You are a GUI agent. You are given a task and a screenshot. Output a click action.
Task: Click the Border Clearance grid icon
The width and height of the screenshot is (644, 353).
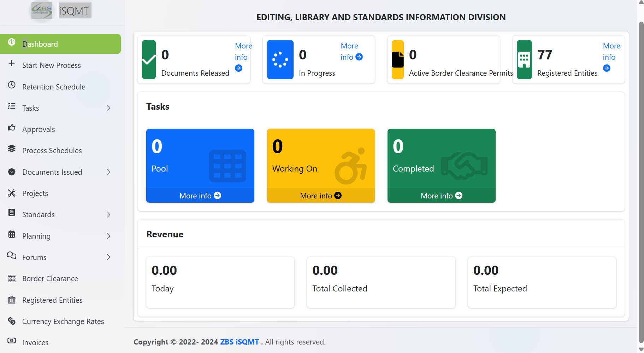tap(12, 278)
